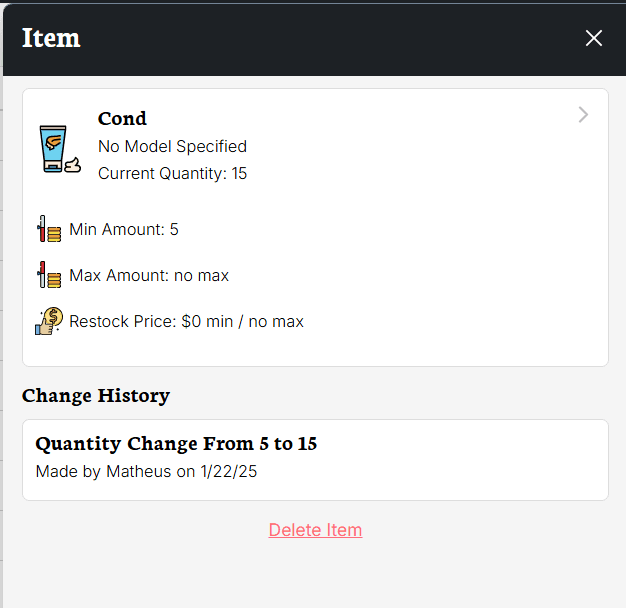Click the No Model Specified text
The height and width of the screenshot is (608, 626).
172,146
